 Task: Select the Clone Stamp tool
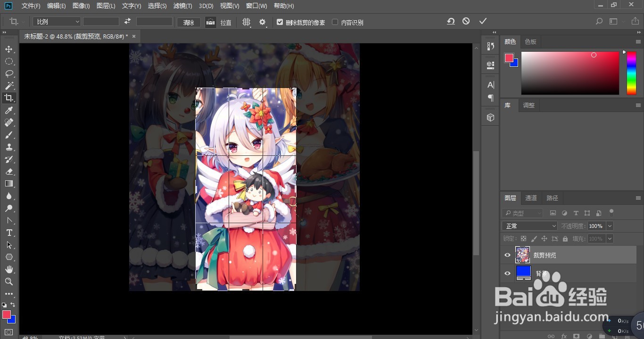[9, 147]
